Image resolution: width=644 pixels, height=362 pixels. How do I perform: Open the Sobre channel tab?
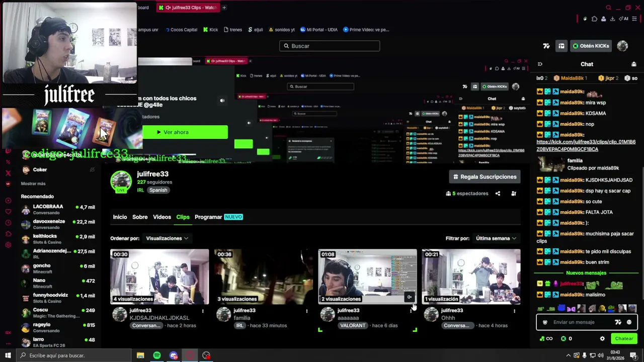tap(140, 217)
